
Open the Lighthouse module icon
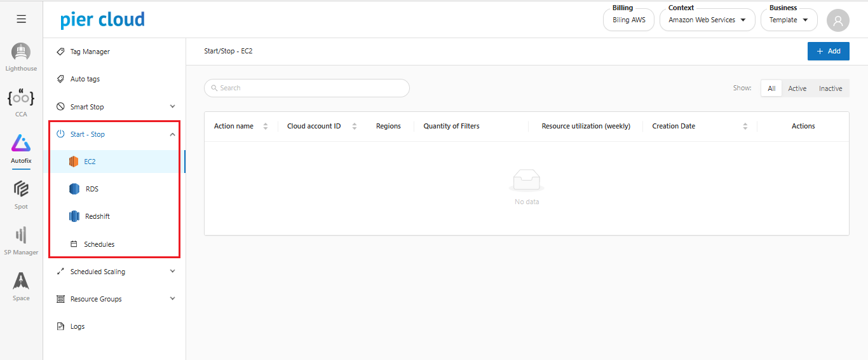[21, 53]
